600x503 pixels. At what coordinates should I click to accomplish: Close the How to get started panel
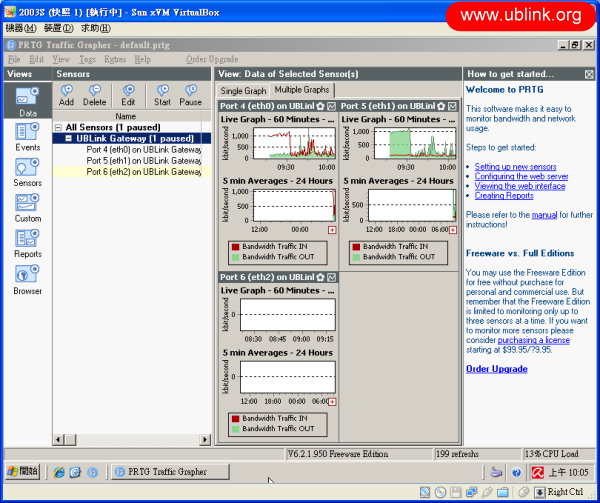[x=589, y=74]
